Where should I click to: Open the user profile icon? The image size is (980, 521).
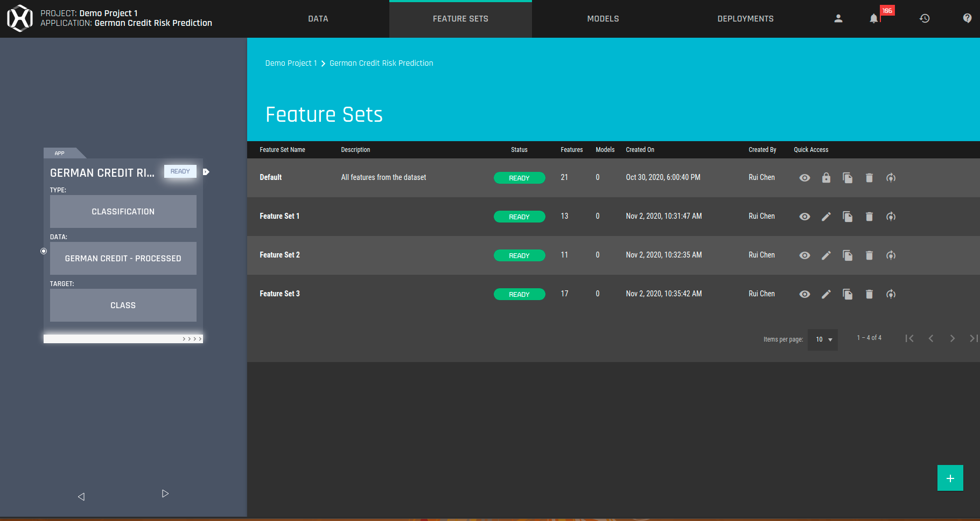838,18
